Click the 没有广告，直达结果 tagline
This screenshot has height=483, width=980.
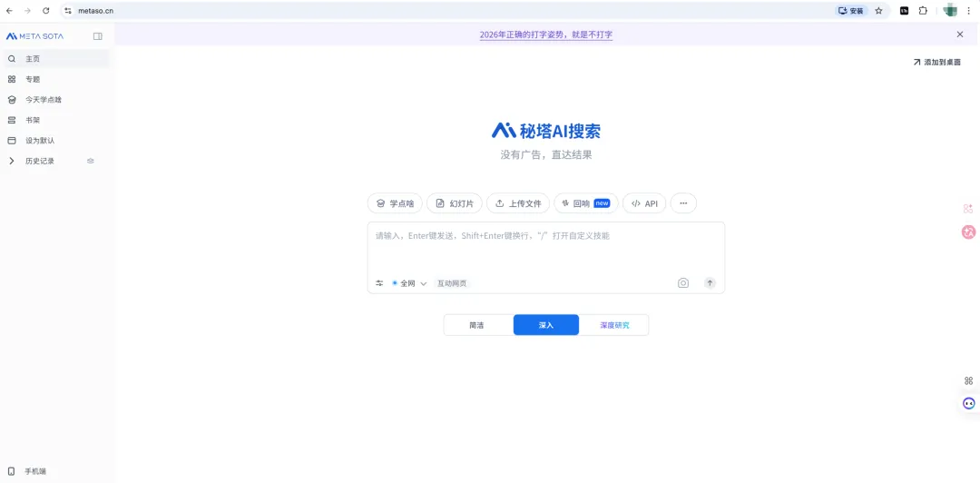[x=546, y=155]
